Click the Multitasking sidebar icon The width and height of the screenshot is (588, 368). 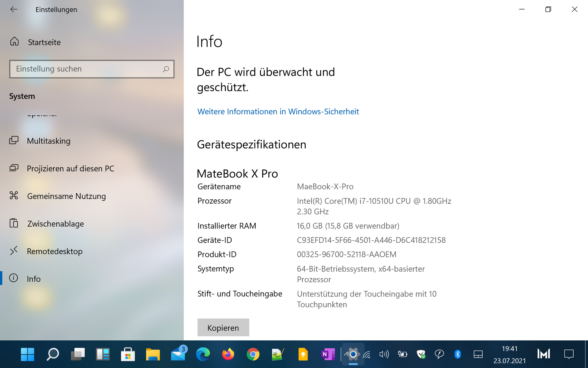[x=14, y=140]
